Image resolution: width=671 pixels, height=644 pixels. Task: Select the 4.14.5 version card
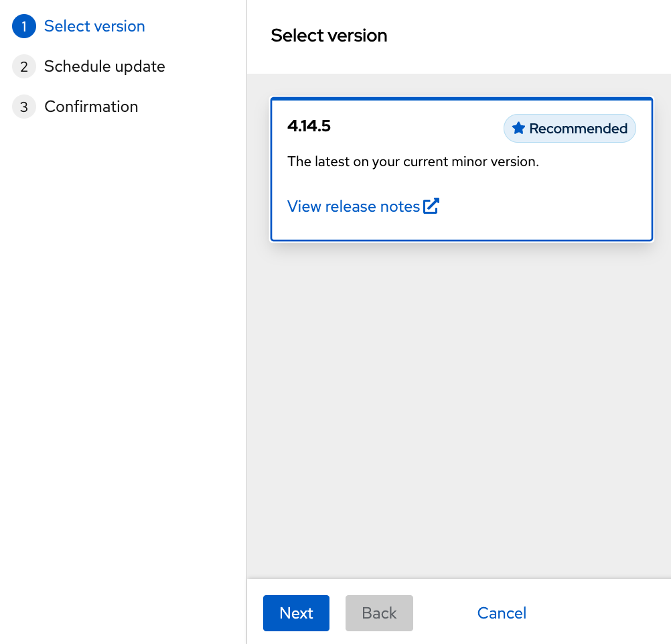[x=461, y=169]
